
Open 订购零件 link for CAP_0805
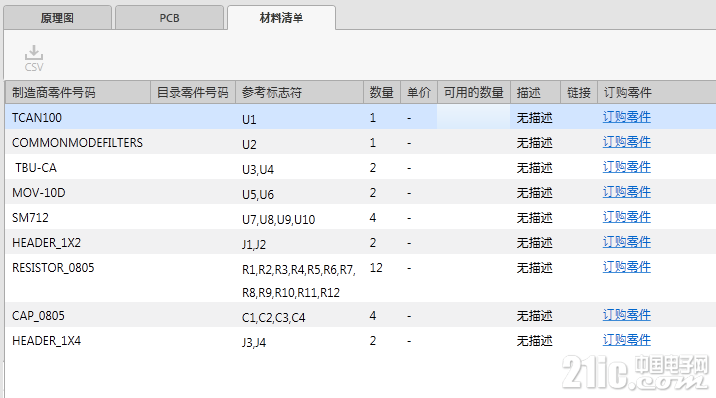point(626,316)
